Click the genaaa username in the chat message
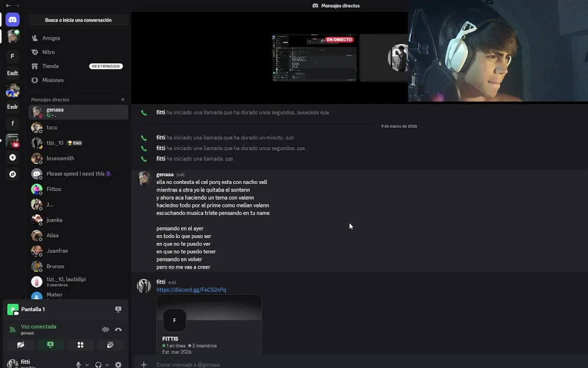The width and height of the screenshot is (588, 368). (x=165, y=175)
